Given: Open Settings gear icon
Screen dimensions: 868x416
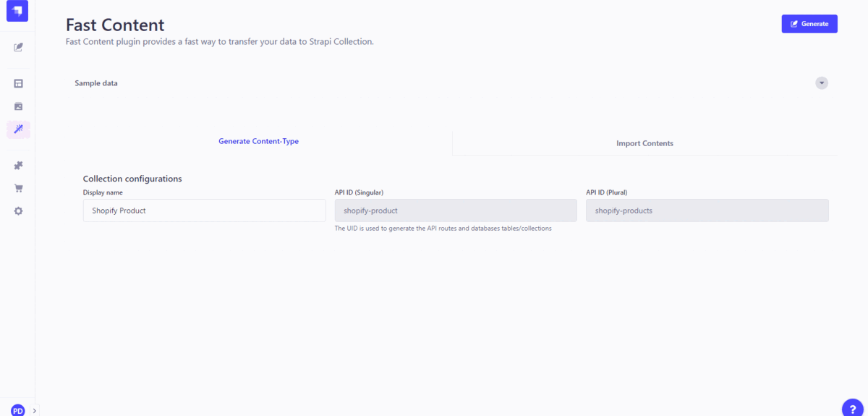Looking at the screenshot, I should point(18,211).
